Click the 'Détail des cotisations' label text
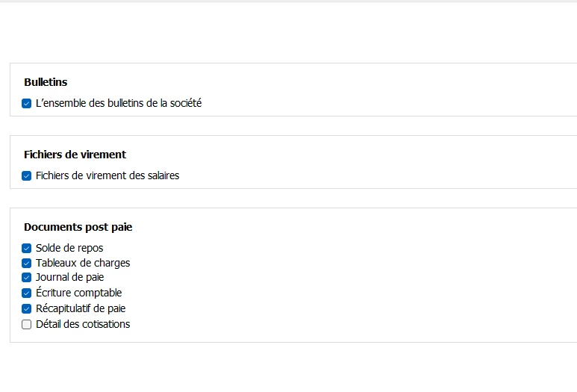The width and height of the screenshot is (577, 392). pos(83,324)
